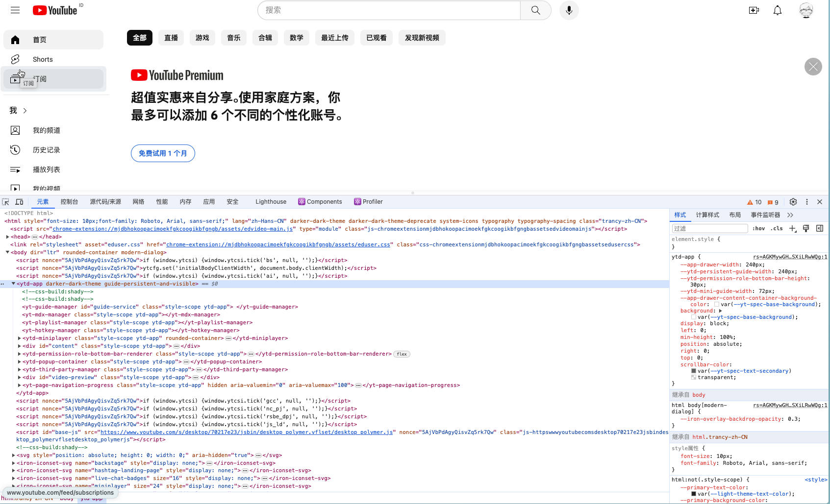Switch to 内存 DevTools tab

[x=185, y=202]
